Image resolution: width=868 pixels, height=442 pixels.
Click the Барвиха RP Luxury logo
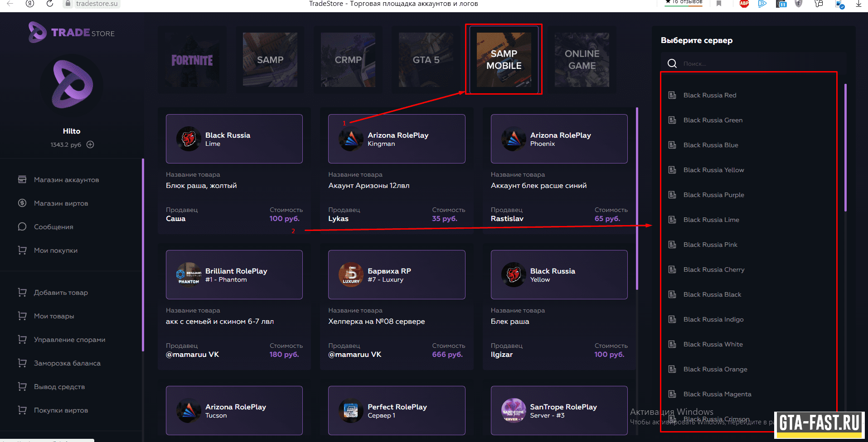coord(351,274)
